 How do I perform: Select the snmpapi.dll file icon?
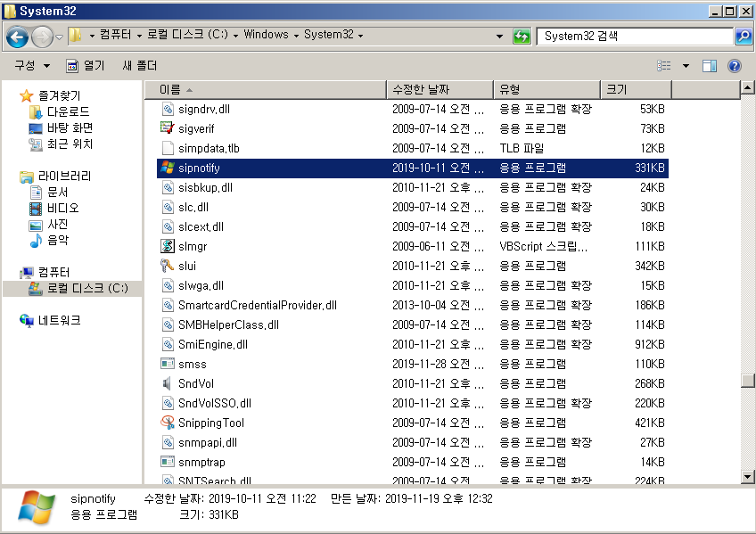tap(168, 442)
